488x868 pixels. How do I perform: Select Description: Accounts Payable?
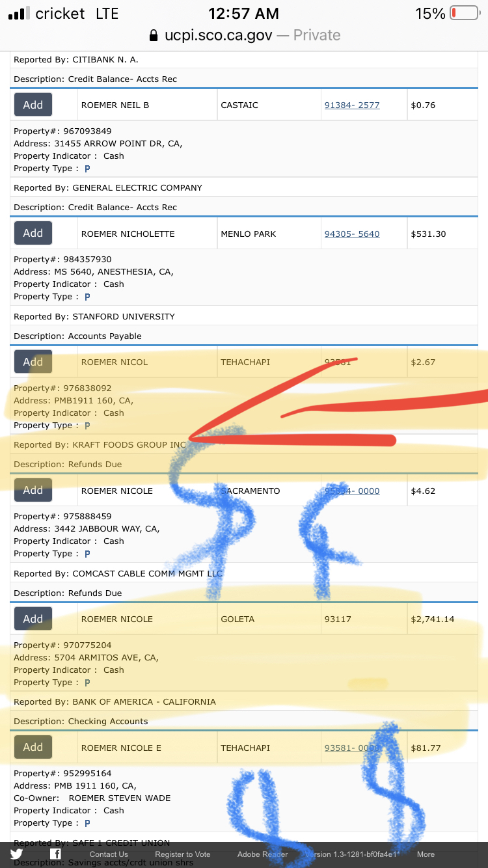click(x=77, y=336)
